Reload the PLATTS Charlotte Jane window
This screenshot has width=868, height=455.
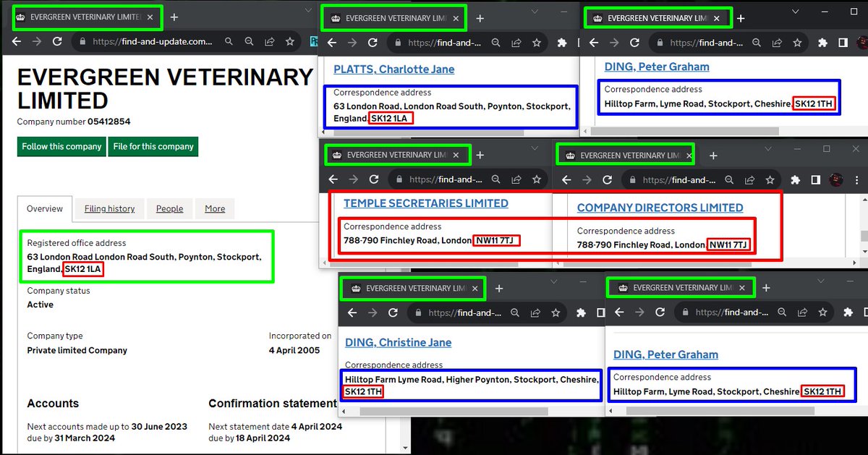click(373, 43)
